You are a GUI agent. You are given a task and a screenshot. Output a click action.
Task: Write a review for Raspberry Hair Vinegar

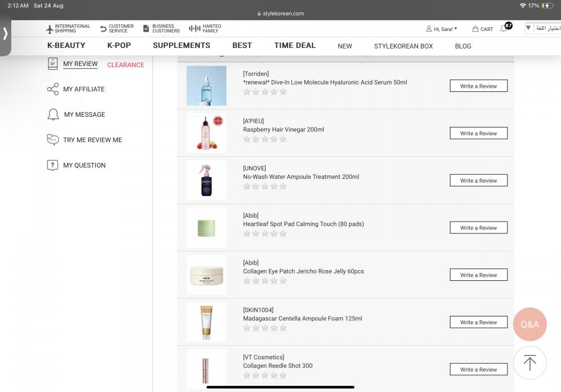[478, 134]
